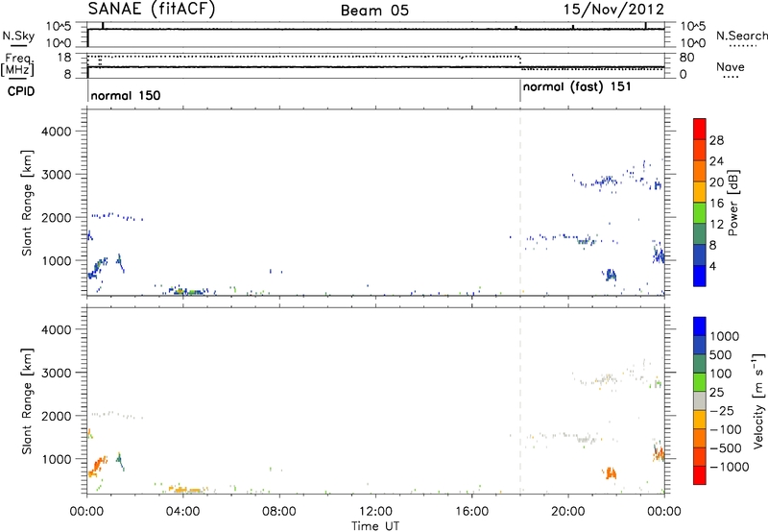Click the date 15/Nov/2012
Screen dimensions: 768x532
(x=613, y=10)
